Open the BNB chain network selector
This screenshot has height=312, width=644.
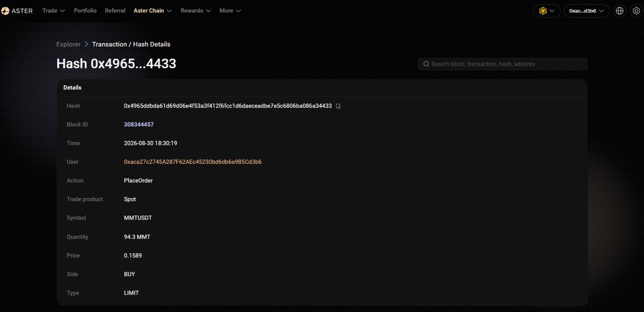pyautogui.click(x=547, y=11)
